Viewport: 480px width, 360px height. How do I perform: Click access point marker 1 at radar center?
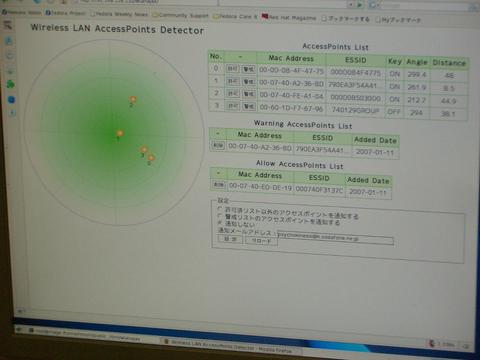[x=120, y=133]
